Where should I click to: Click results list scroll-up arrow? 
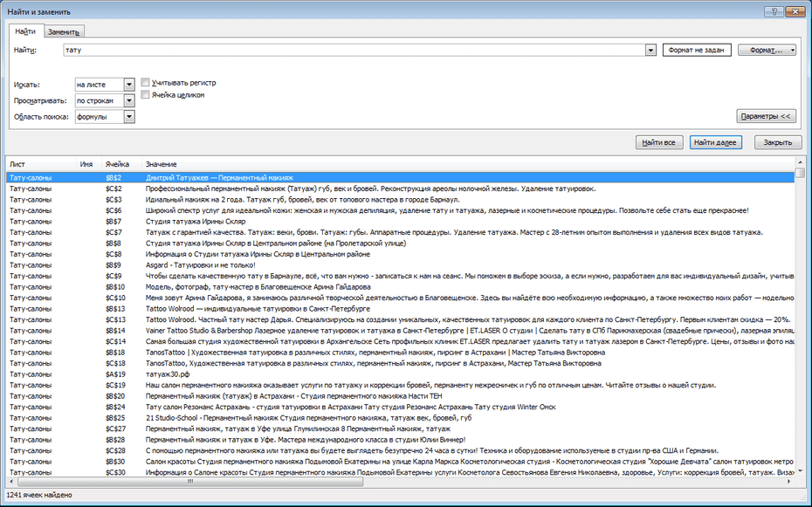point(800,162)
